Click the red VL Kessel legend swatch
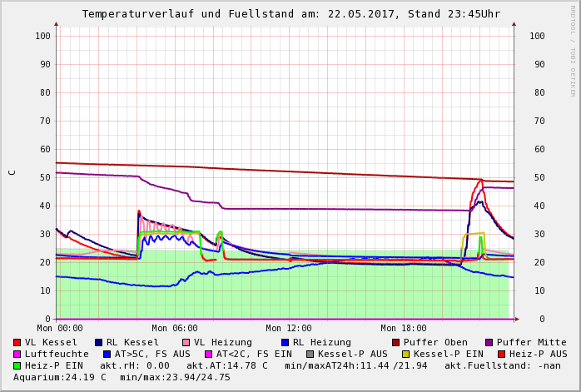Image resolution: width=581 pixels, height=392 pixels. pos(17,342)
